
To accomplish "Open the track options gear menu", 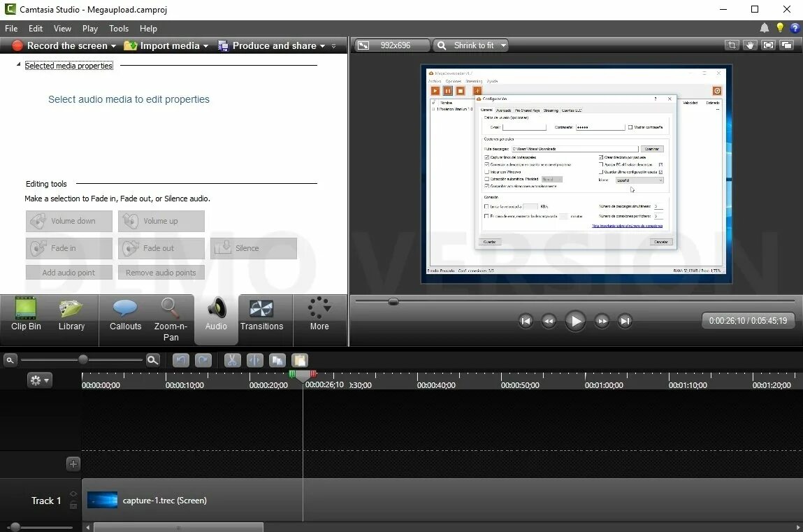I will click(x=39, y=380).
